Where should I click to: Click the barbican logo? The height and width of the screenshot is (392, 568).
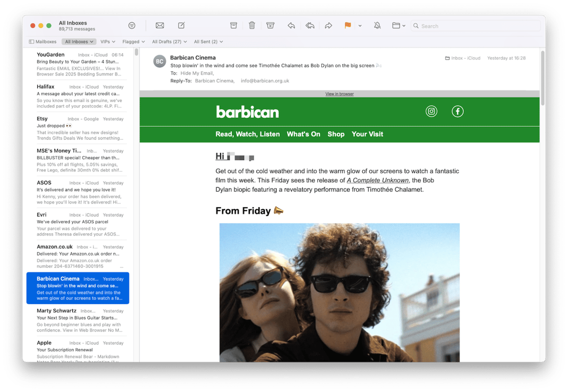click(x=248, y=112)
